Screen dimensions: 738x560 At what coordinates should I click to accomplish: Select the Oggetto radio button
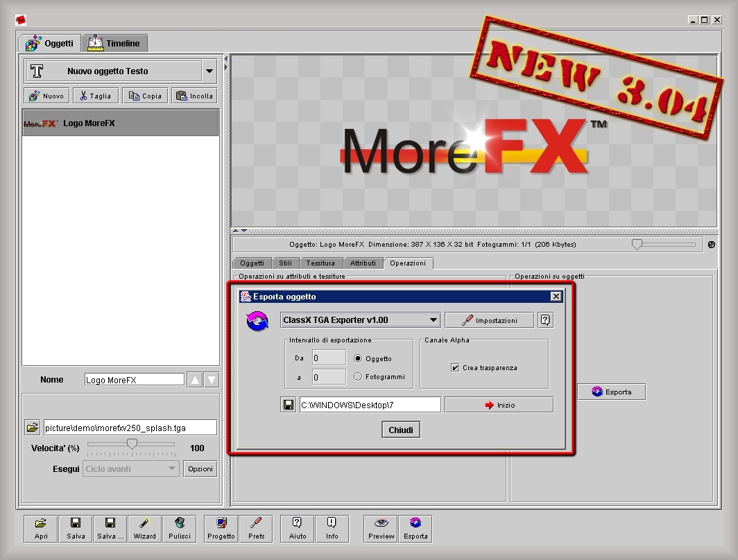359,358
